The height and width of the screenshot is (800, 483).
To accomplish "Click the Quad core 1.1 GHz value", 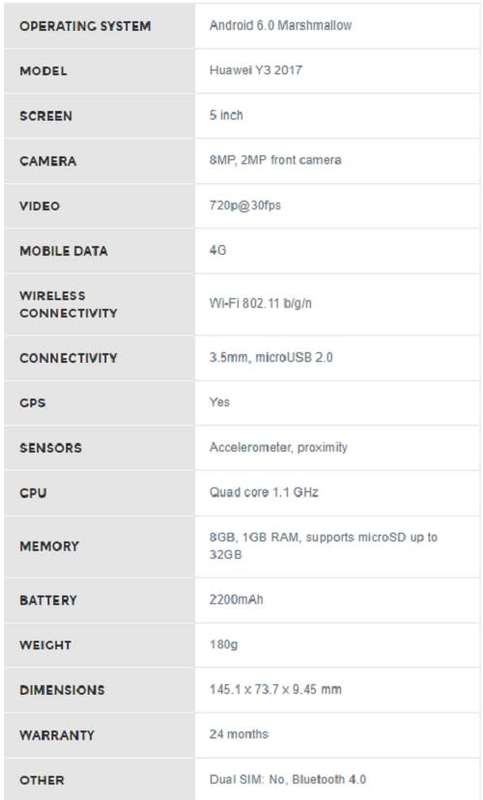I will pyautogui.click(x=264, y=492).
